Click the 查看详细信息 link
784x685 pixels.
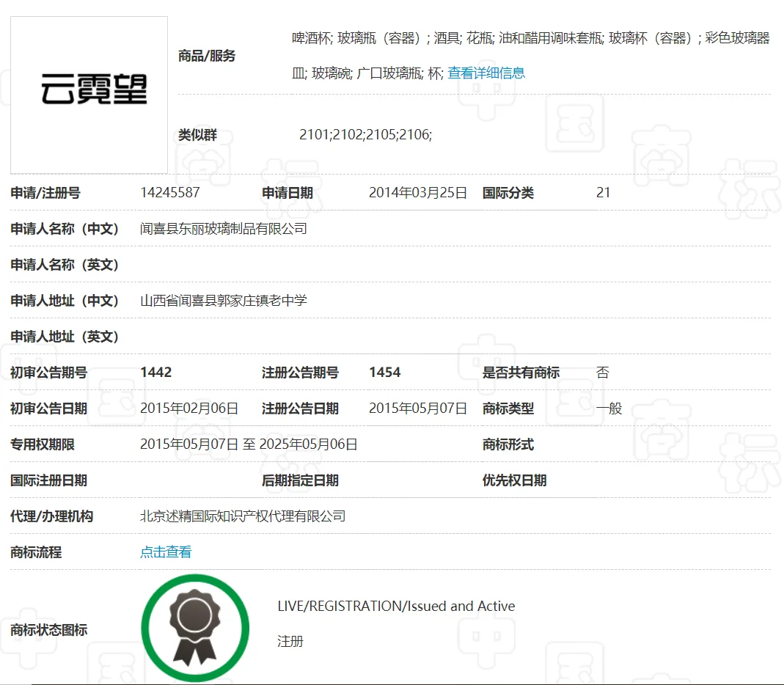(486, 73)
